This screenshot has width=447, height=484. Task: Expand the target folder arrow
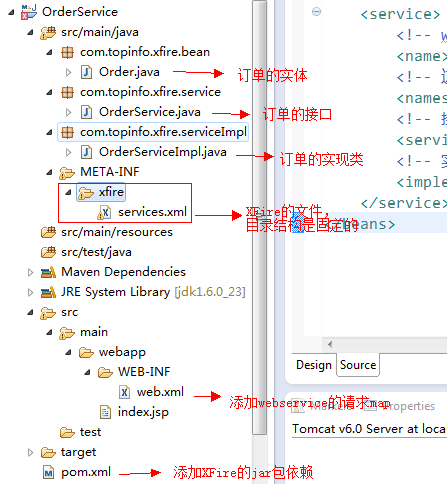point(30,452)
